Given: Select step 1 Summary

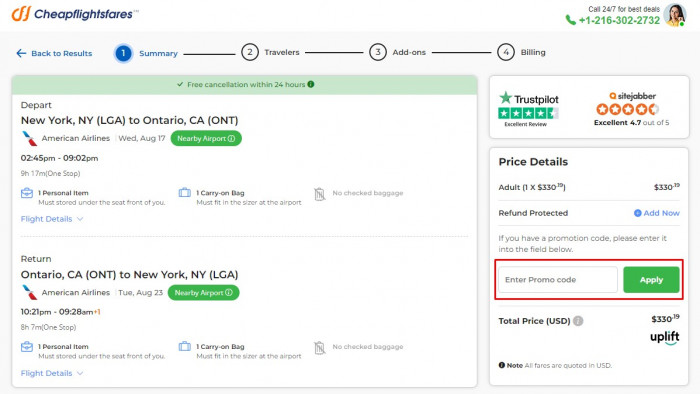Looking at the screenshot, I should 146,54.
